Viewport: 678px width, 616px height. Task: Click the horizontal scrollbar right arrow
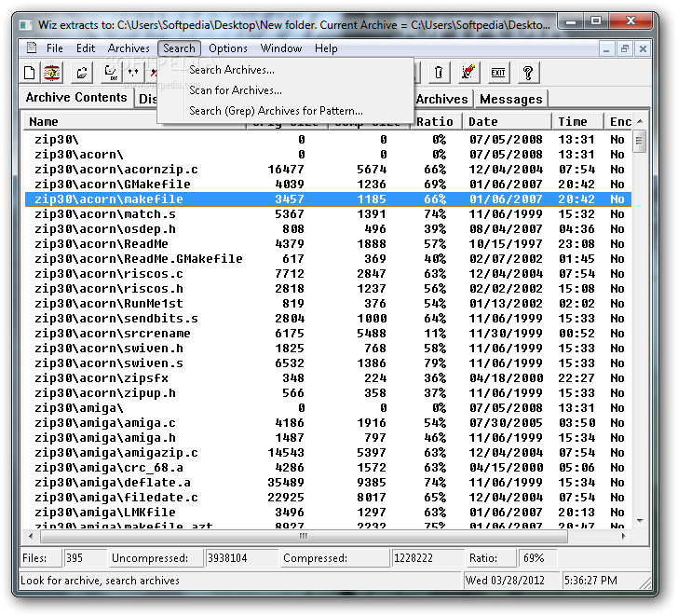pos(623,537)
